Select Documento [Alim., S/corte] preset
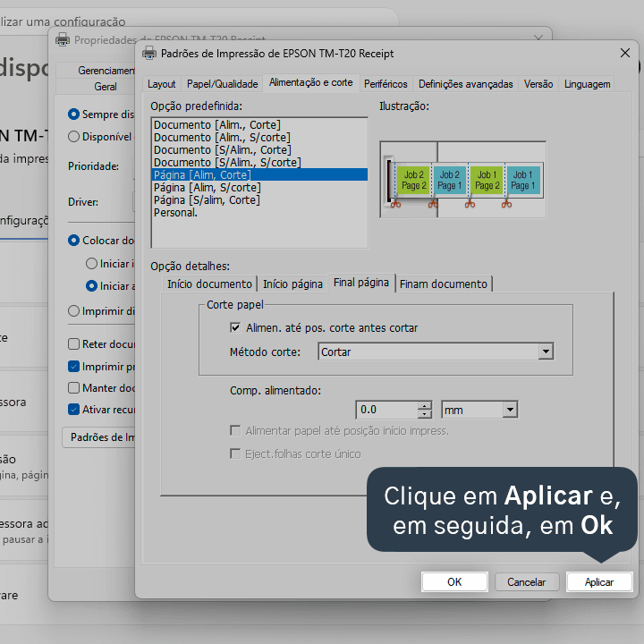The image size is (644, 644). click(x=259, y=138)
